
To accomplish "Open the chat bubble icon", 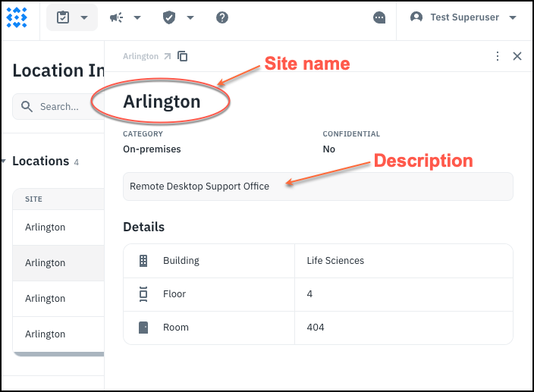I will pos(379,17).
